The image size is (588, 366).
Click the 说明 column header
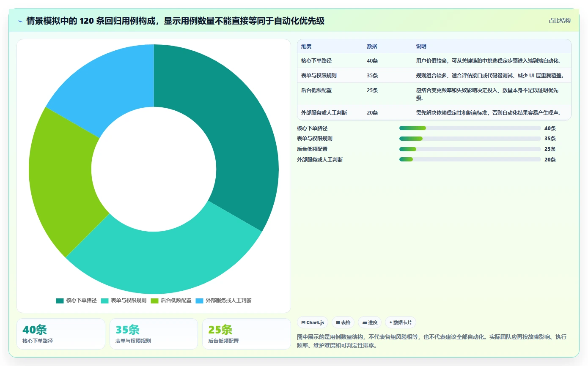pos(421,46)
